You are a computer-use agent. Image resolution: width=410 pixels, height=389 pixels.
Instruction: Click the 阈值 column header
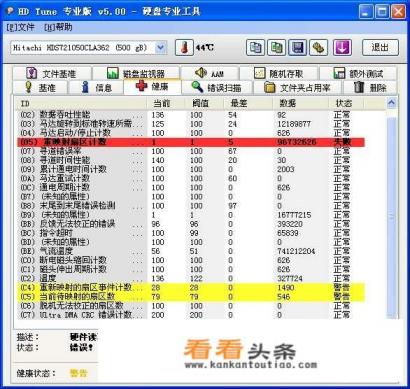point(204,103)
